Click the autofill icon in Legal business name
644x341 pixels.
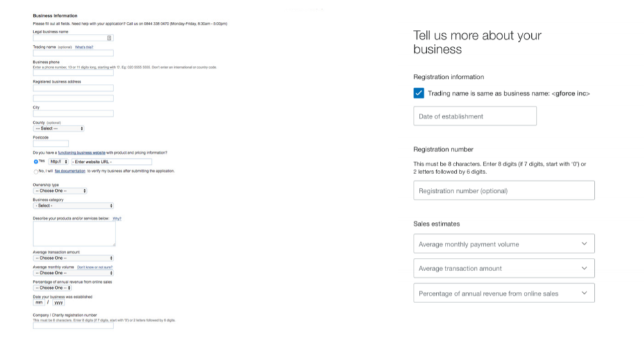(110, 38)
